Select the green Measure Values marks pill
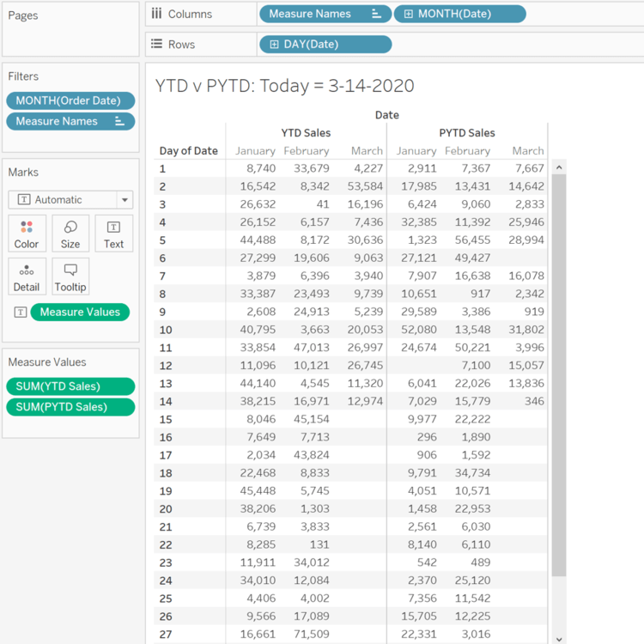 click(x=80, y=313)
